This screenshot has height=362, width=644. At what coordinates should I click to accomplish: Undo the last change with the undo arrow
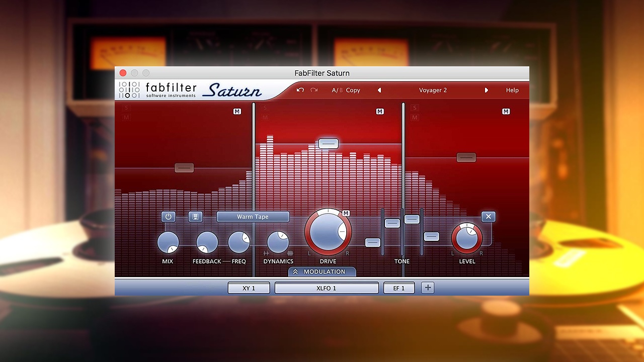point(300,90)
